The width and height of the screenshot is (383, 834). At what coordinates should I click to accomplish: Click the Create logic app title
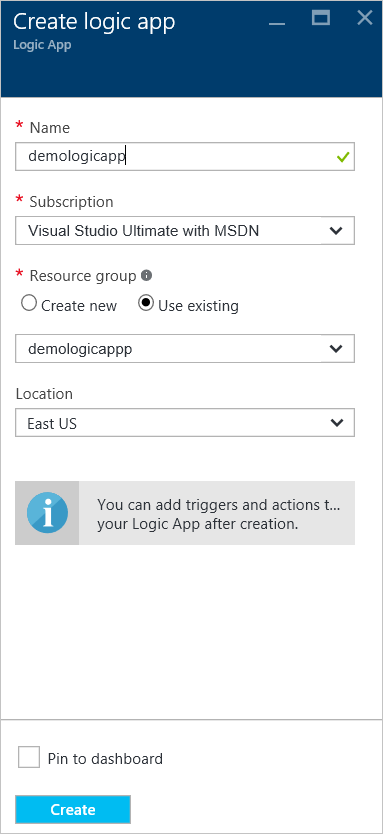point(94,22)
